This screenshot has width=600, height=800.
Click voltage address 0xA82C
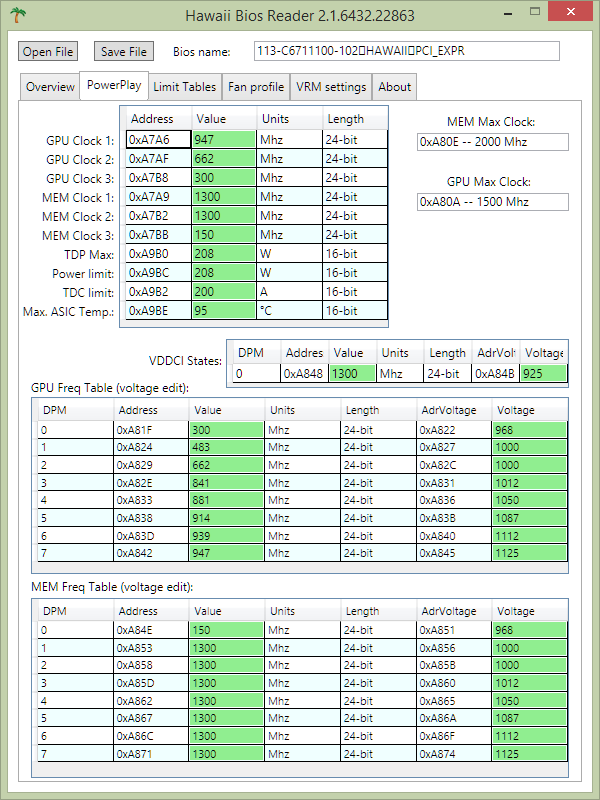click(454, 465)
